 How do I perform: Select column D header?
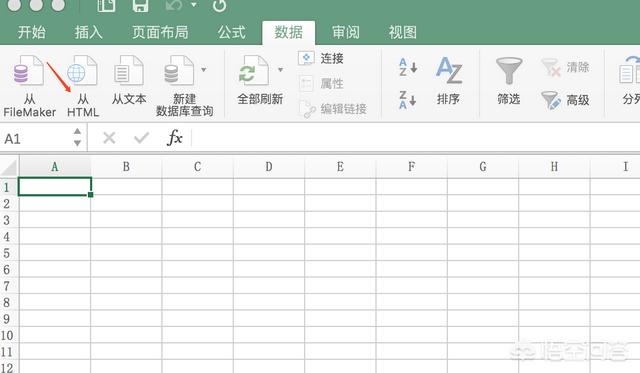tap(269, 167)
